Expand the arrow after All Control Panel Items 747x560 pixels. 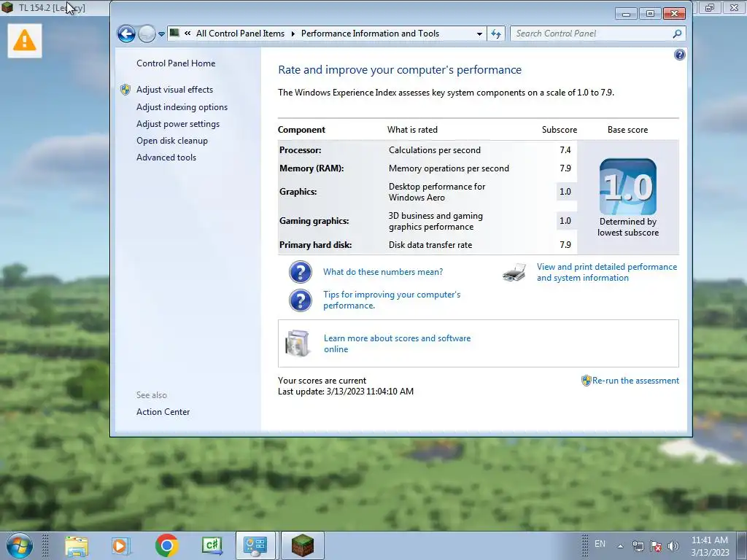[293, 34]
